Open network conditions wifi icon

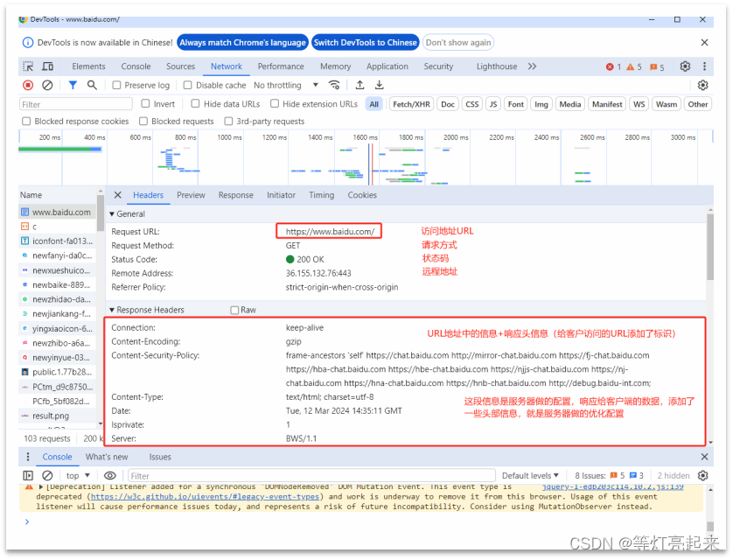(334, 85)
